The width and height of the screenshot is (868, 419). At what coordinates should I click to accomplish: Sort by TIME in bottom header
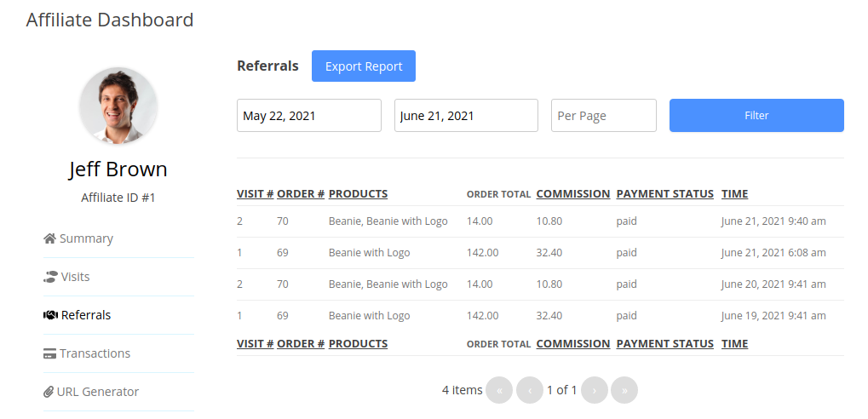point(734,344)
